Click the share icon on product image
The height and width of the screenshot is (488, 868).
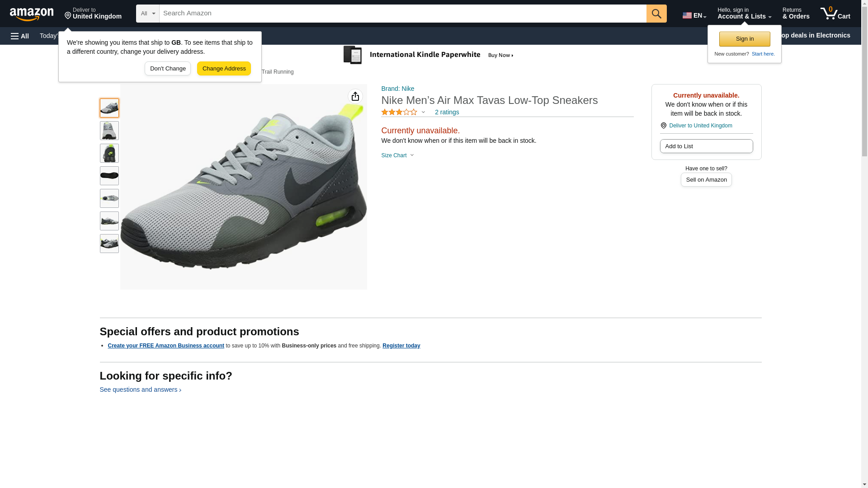pos(355,96)
